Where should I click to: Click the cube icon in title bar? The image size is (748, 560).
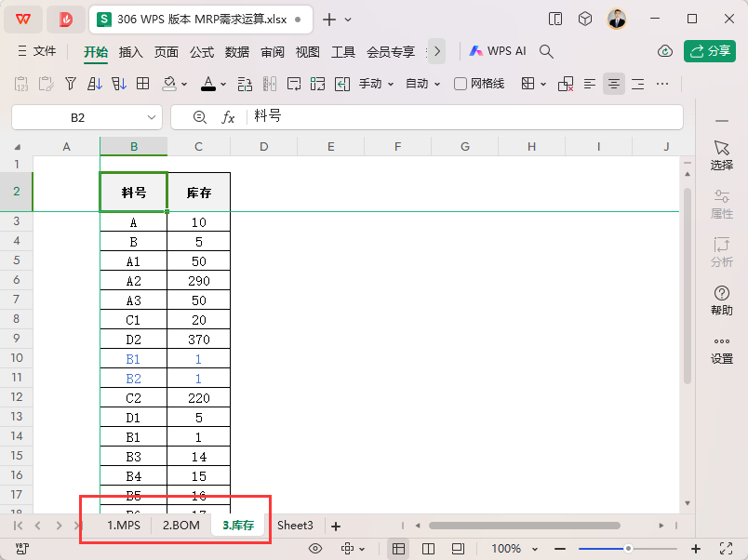tap(585, 20)
